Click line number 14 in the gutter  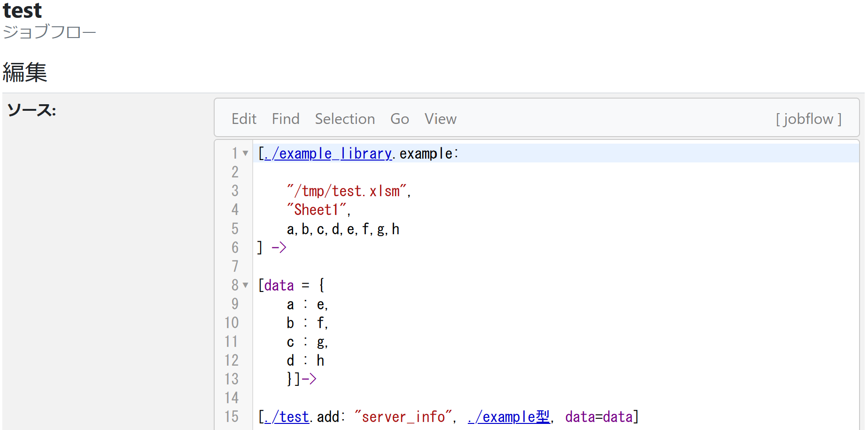click(x=232, y=398)
